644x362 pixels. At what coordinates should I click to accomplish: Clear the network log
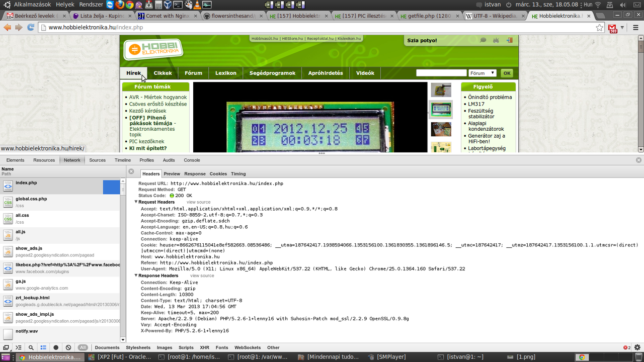coord(68,347)
